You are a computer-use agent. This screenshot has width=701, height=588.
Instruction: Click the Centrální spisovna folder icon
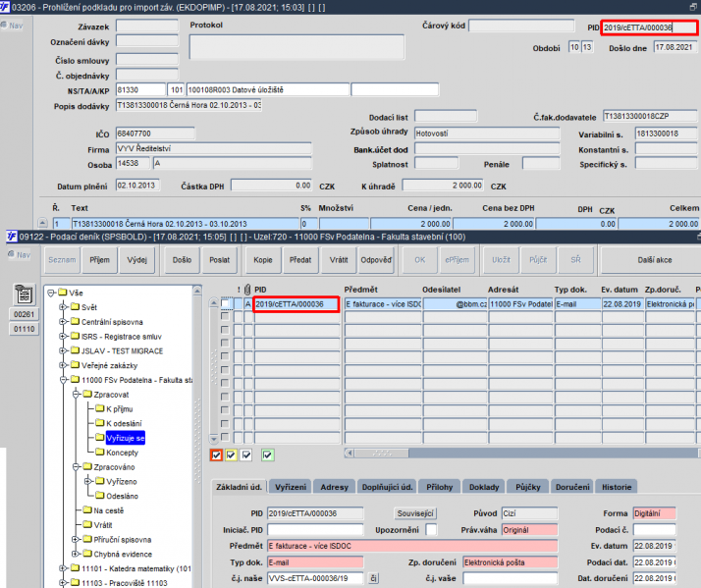coord(75,321)
